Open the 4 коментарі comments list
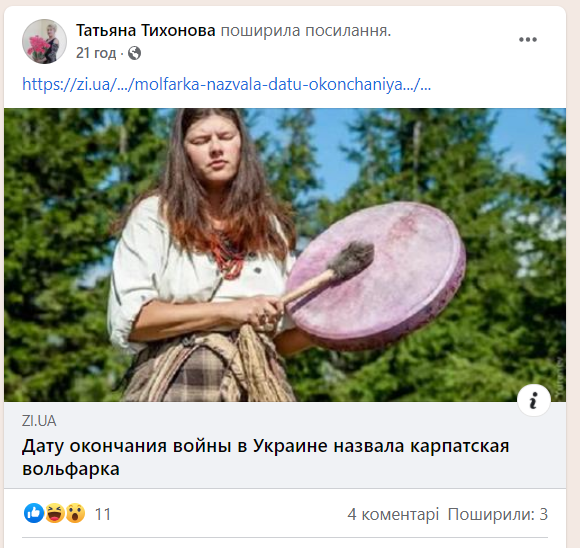 393,514
